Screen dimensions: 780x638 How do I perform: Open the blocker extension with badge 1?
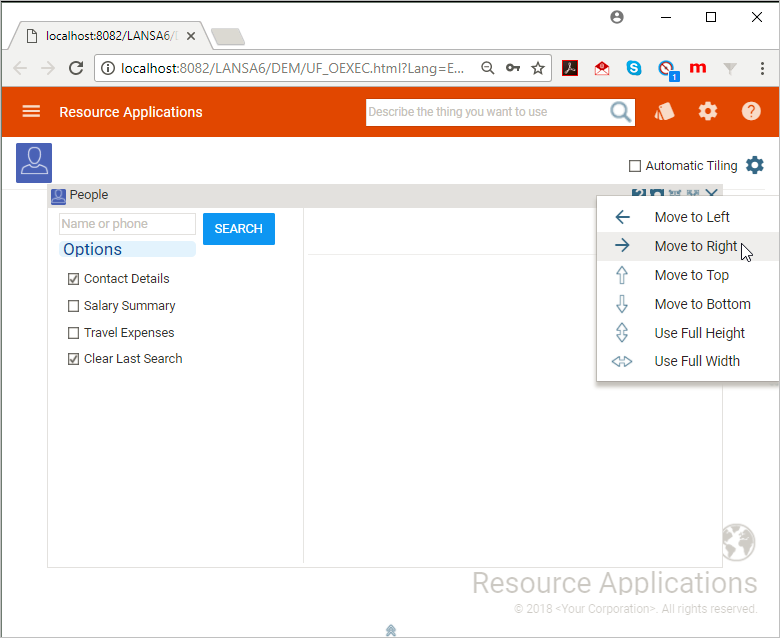click(667, 69)
